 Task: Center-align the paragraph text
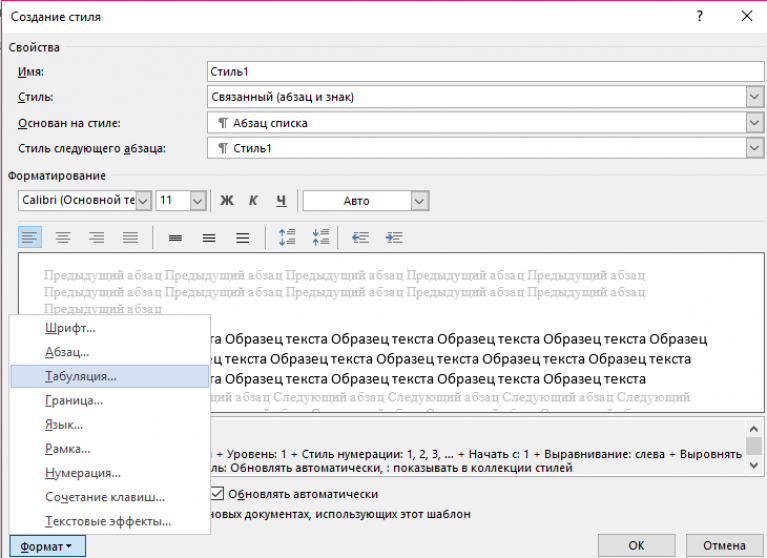(63, 238)
